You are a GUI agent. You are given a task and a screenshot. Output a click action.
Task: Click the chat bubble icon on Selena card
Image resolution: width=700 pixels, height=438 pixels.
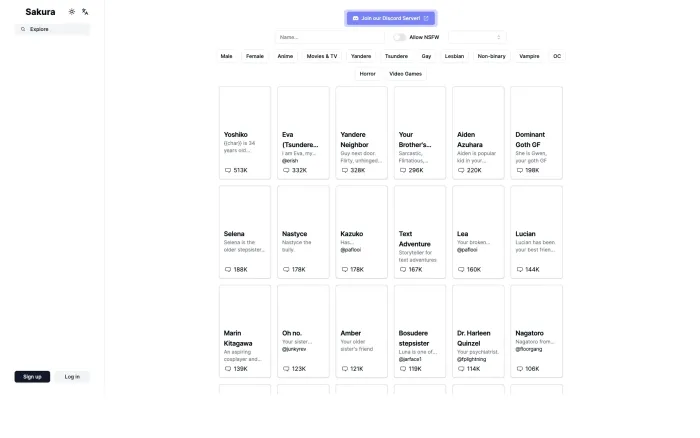pos(228,269)
